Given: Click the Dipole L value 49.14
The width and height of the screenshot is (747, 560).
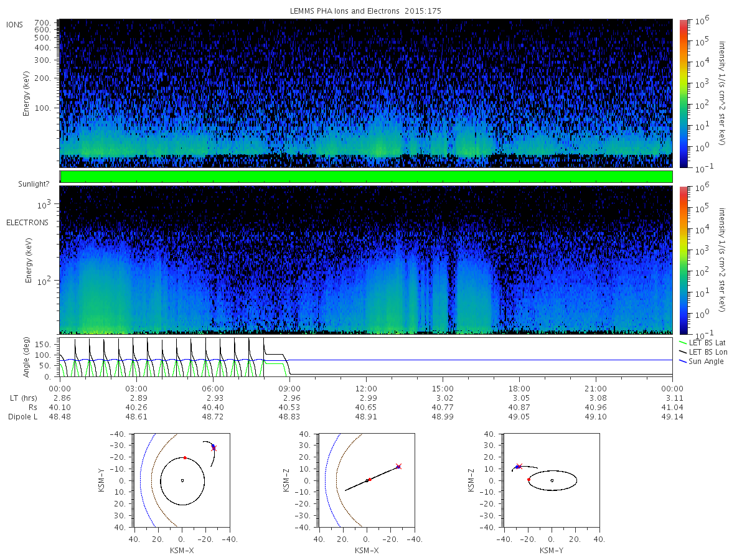Looking at the screenshot, I should (x=672, y=417).
